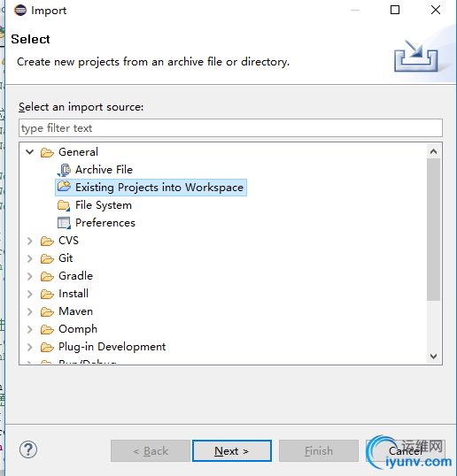The width and height of the screenshot is (457, 476).
Task: Click the Cancel button
Action: click(406, 451)
